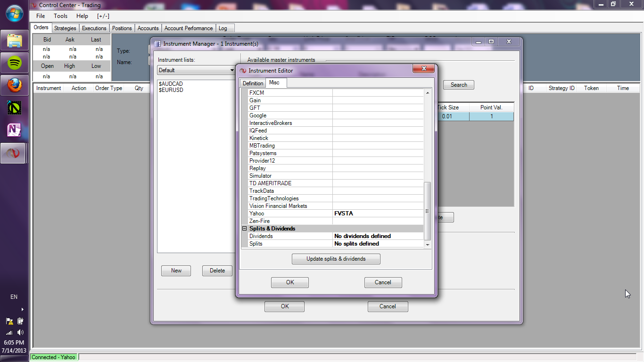Click the Instrument Editor title bar icon
644x362 pixels.
coord(243,71)
